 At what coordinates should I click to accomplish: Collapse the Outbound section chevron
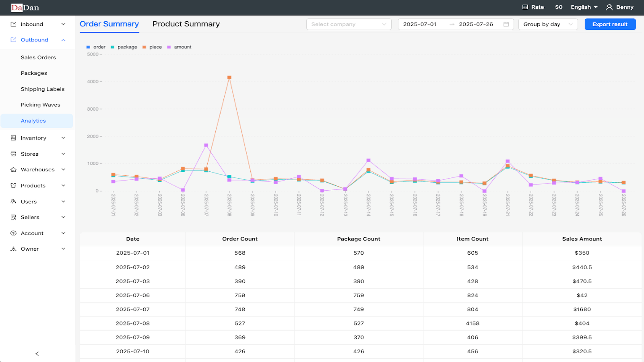(x=63, y=40)
